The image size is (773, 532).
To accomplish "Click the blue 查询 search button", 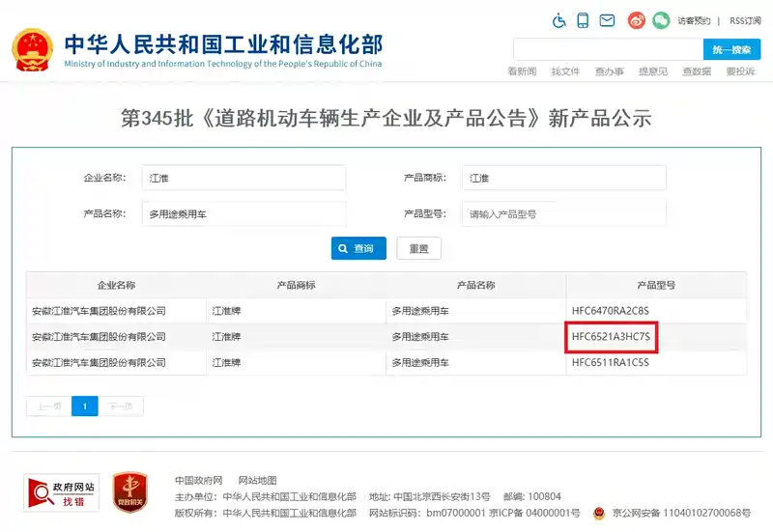I will [358, 248].
